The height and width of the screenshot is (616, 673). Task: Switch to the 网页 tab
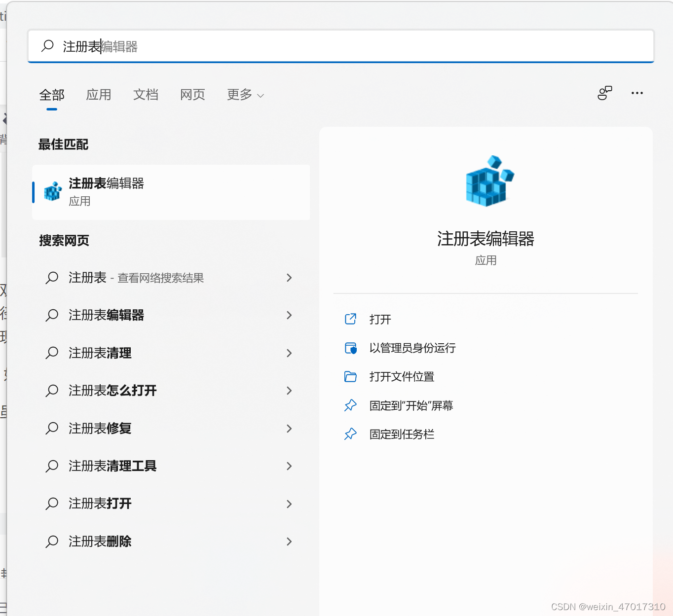pos(192,95)
